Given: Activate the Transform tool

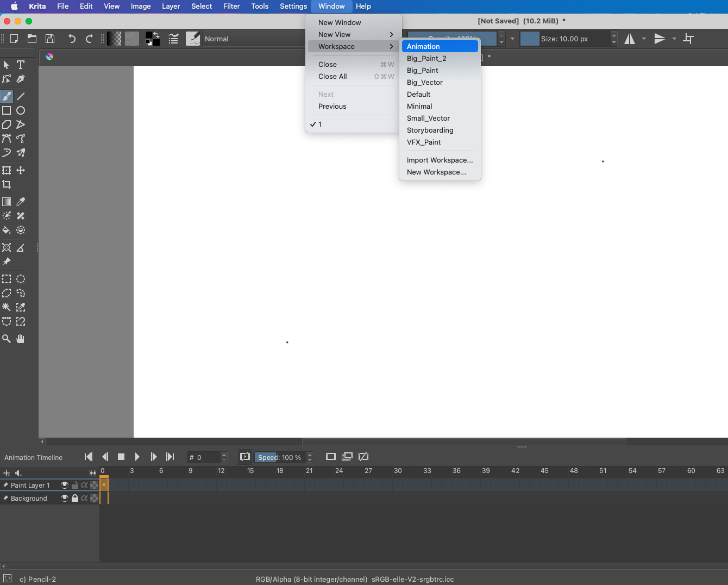Looking at the screenshot, I should [7, 170].
